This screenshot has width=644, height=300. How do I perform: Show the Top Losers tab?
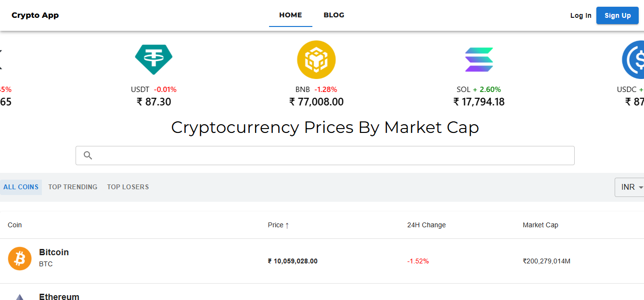128,187
